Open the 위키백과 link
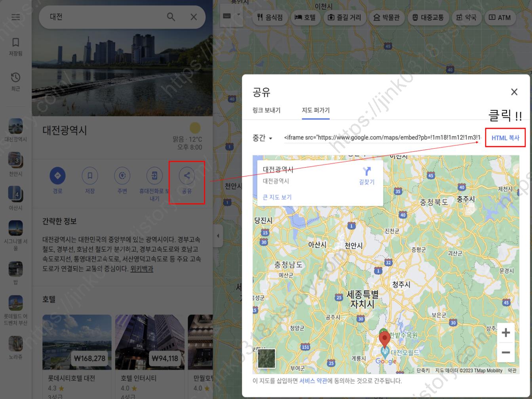Image resolution: width=532 pixels, height=399 pixels. pos(142,269)
